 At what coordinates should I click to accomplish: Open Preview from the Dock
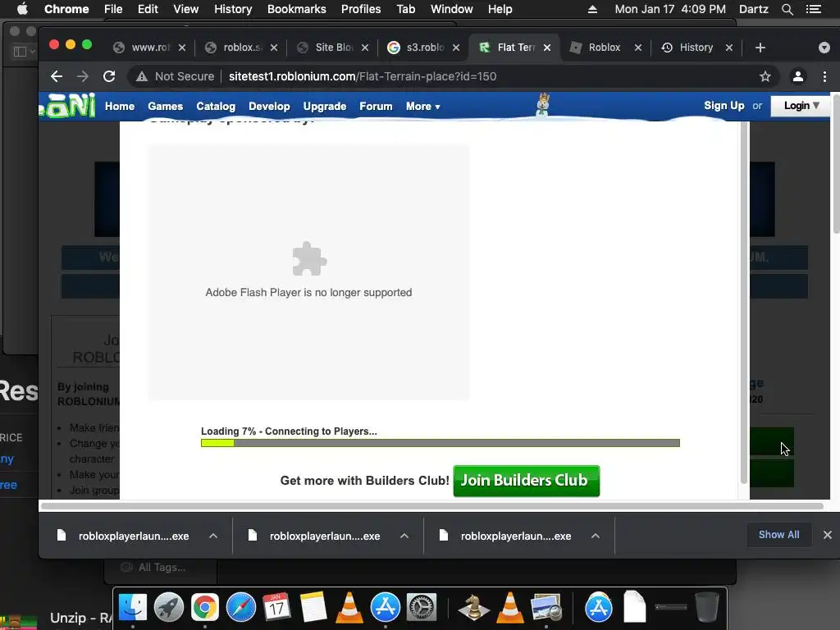click(x=546, y=608)
